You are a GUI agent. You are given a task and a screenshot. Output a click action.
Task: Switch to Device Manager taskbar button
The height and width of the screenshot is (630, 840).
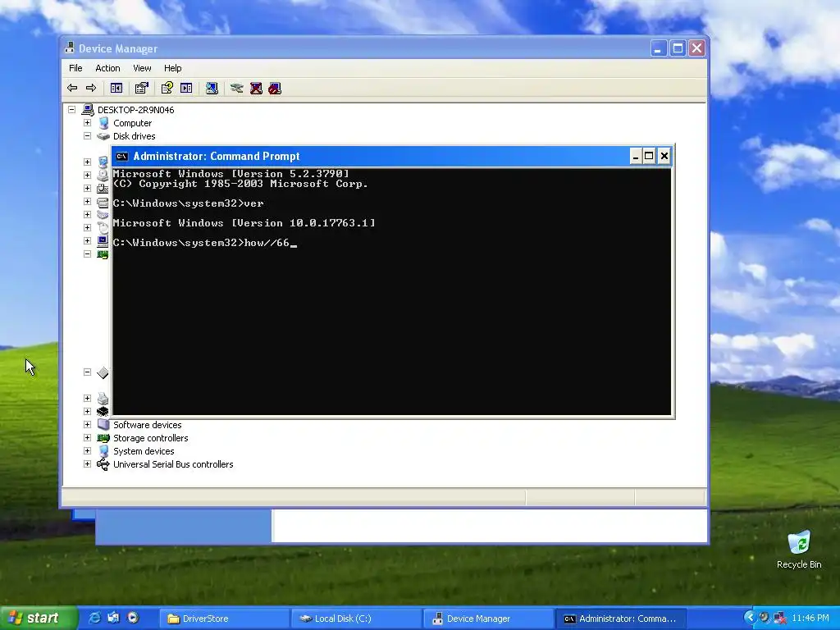pyautogui.click(x=489, y=619)
